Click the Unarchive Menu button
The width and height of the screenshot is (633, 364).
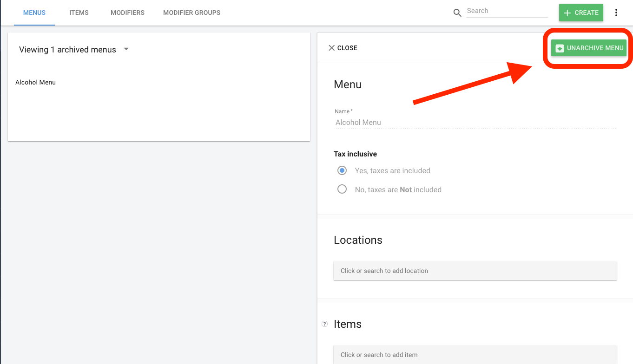click(x=589, y=48)
